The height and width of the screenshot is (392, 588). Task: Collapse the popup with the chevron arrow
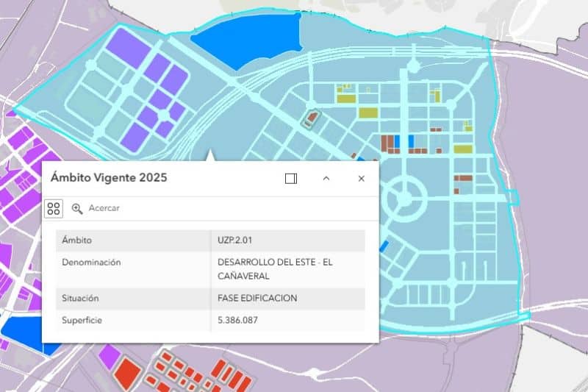coord(326,179)
